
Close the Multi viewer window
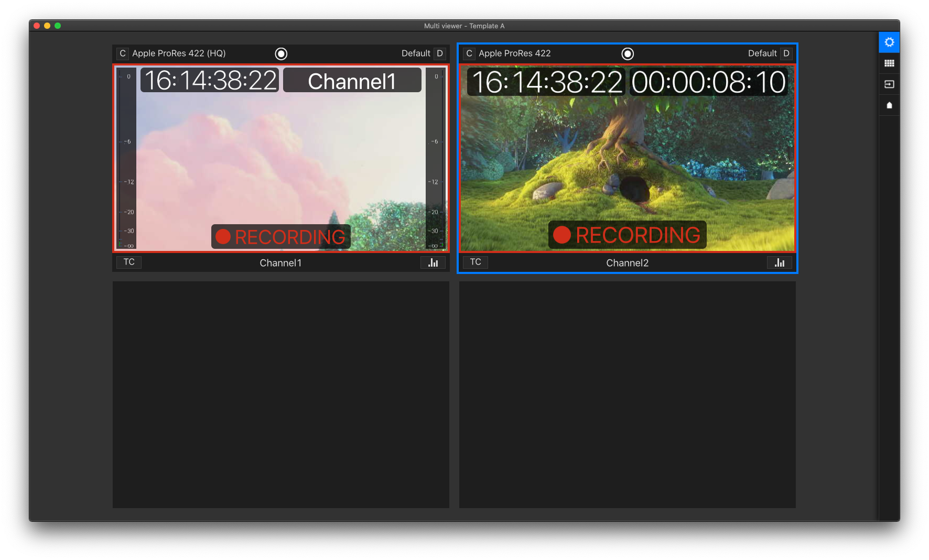37,26
